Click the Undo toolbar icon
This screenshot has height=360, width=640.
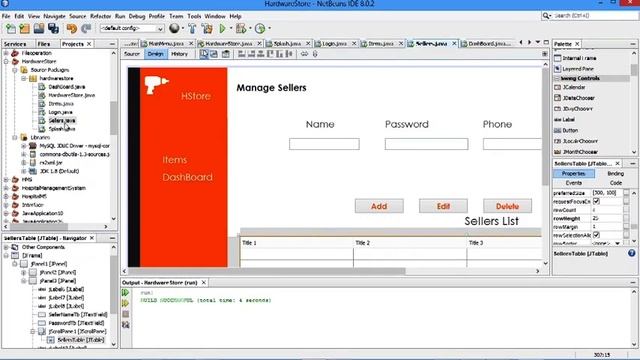click(72, 29)
